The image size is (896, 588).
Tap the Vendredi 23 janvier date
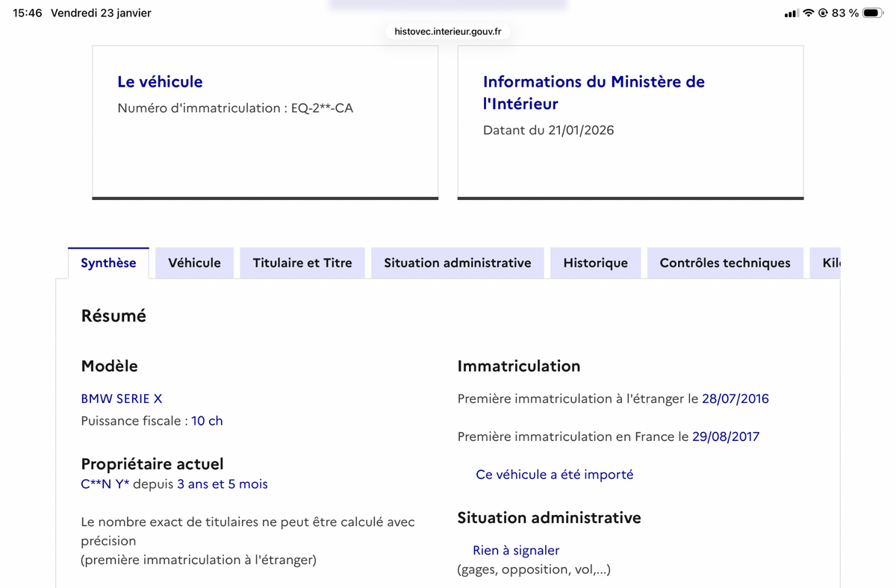tap(101, 13)
